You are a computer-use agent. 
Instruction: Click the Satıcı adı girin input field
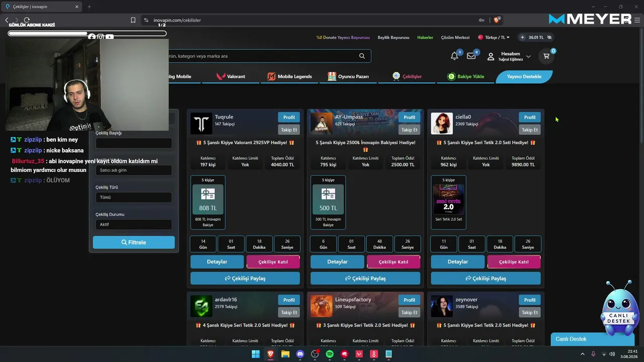(x=134, y=170)
